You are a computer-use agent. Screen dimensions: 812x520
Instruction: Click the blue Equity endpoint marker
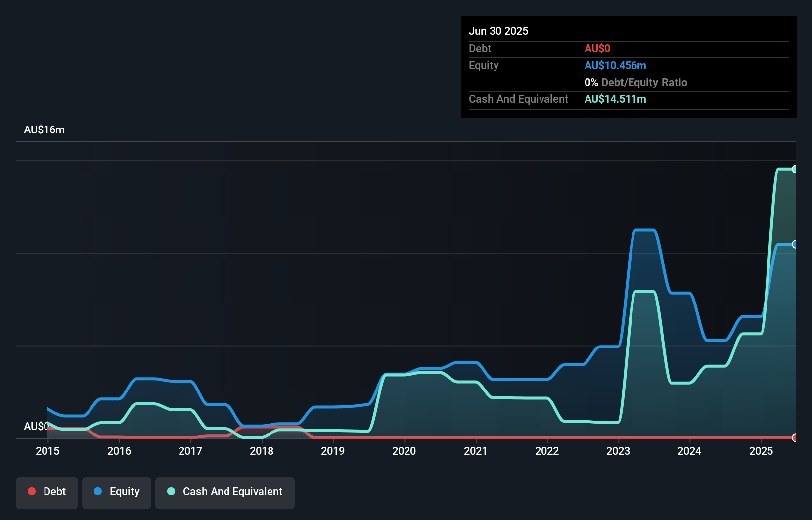795,244
